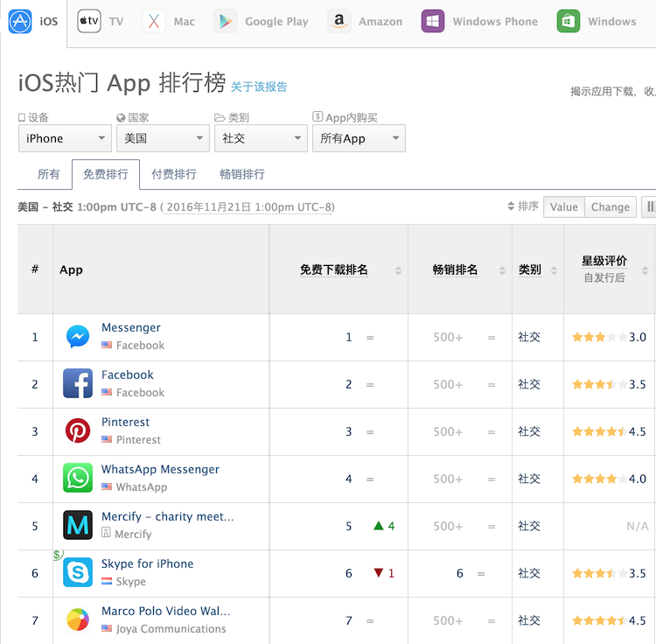This screenshot has width=656, height=644.
Task: Open the Pinterest app icon
Action: click(x=78, y=431)
